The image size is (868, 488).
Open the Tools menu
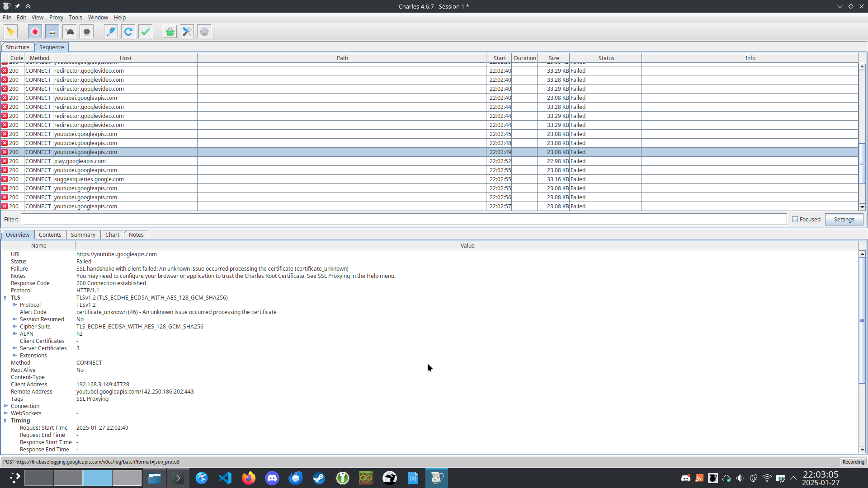pyautogui.click(x=75, y=17)
